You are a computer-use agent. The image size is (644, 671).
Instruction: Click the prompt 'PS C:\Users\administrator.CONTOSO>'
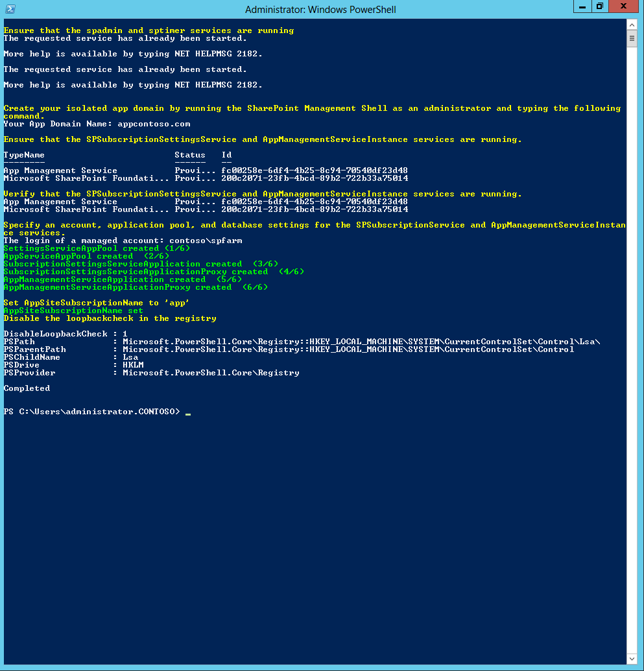[x=91, y=412]
